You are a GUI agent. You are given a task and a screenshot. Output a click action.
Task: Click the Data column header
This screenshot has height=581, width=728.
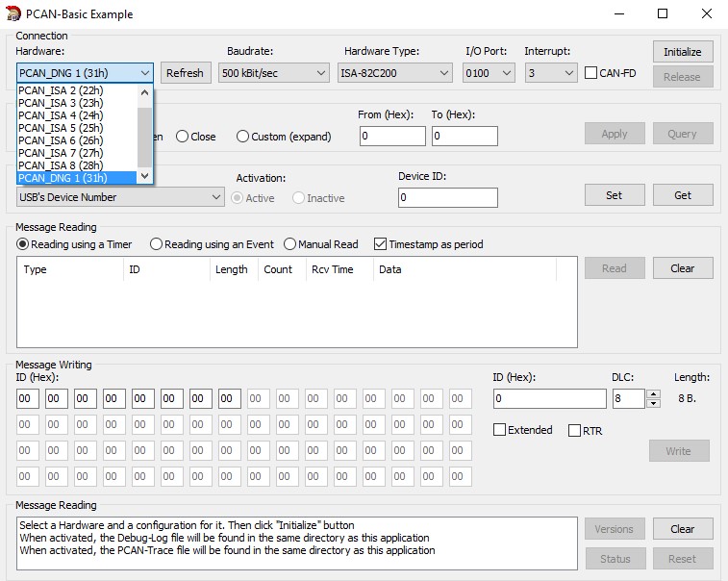pyautogui.click(x=464, y=269)
